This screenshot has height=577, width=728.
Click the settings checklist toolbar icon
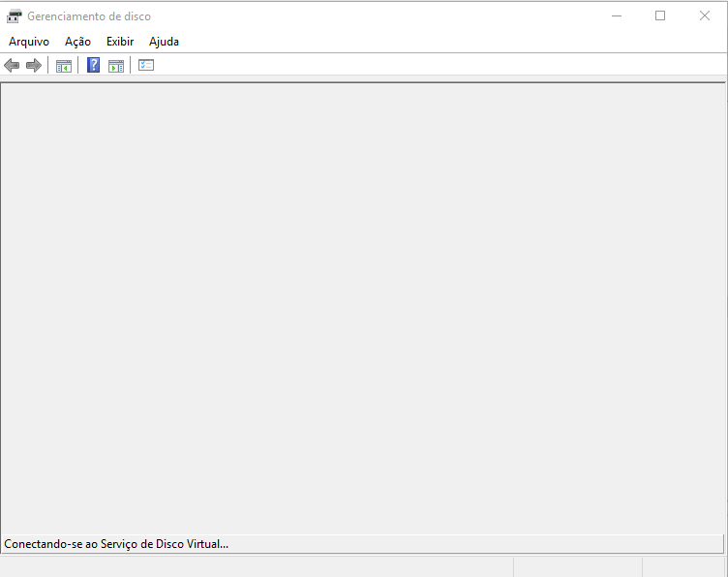146,65
